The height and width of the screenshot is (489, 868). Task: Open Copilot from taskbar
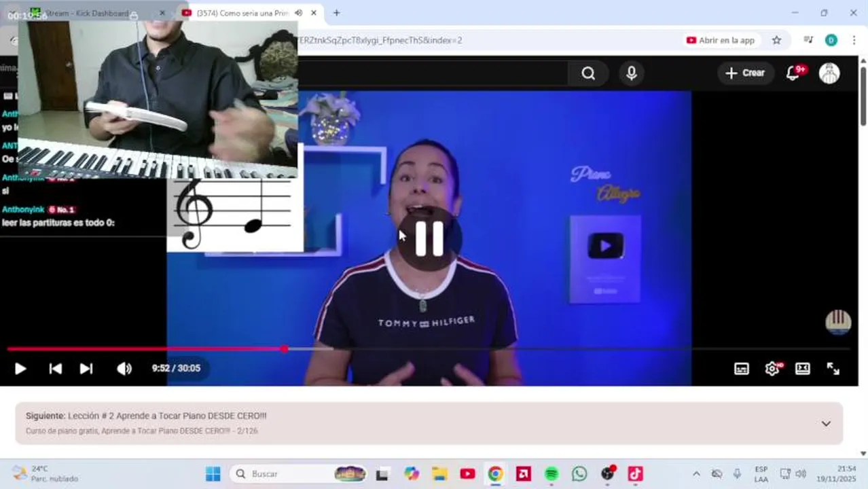click(412, 473)
